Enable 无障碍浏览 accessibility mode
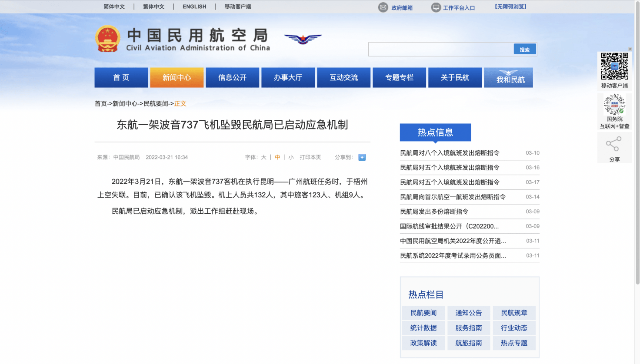The width and height of the screenshot is (640, 364). pos(510,7)
